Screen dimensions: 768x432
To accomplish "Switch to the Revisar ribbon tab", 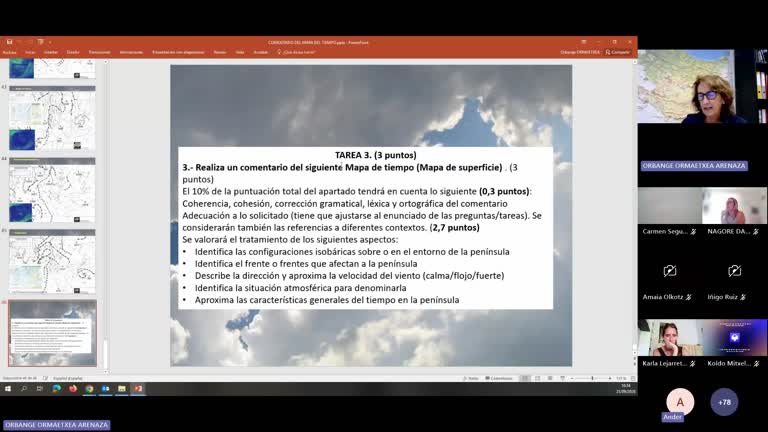I will point(220,52).
